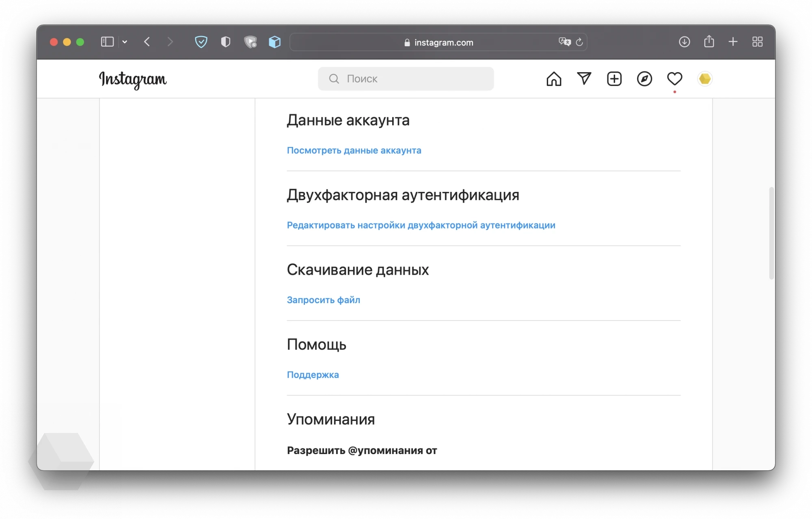Click the page vertical scrollbar
812x519 pixels.
click(771, 233)
